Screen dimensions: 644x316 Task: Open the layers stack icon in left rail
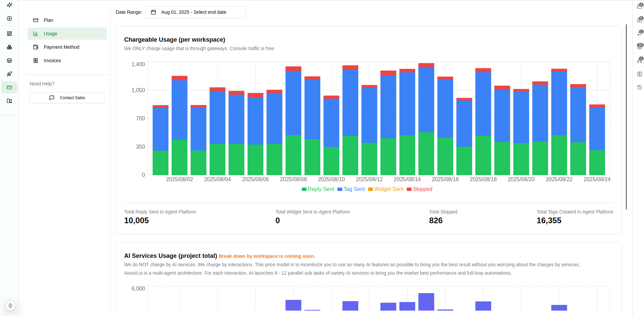(9, 61)
